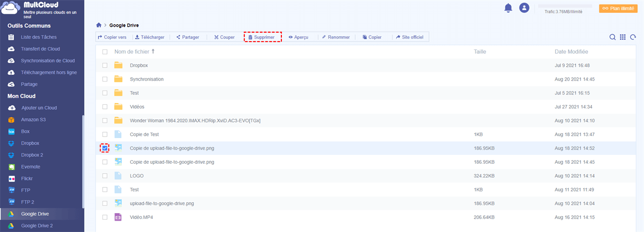Sort by Taille column header
Viewport: 644px width, 232px height.
coord(480,51)
